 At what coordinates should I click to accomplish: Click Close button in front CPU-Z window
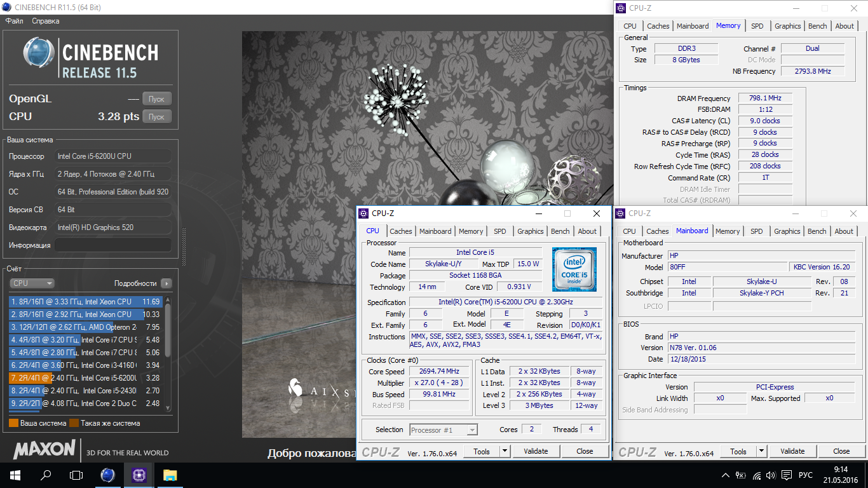(x=585, y=451)
